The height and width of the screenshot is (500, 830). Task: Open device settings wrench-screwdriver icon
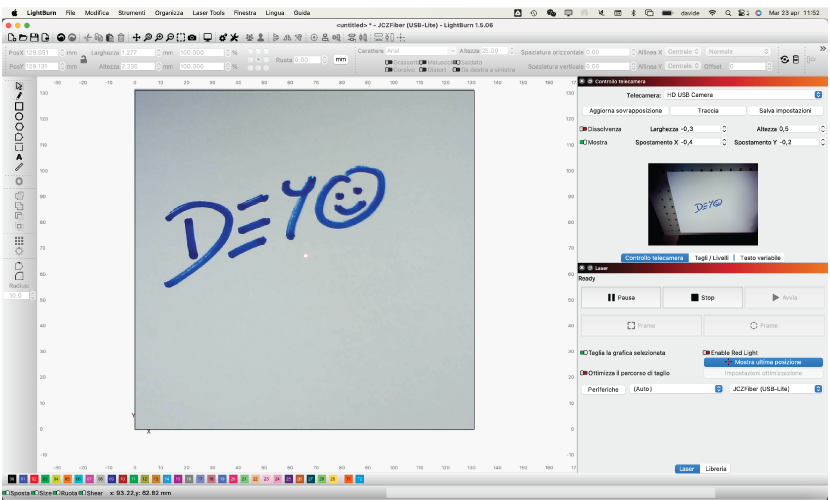[234, 38]
